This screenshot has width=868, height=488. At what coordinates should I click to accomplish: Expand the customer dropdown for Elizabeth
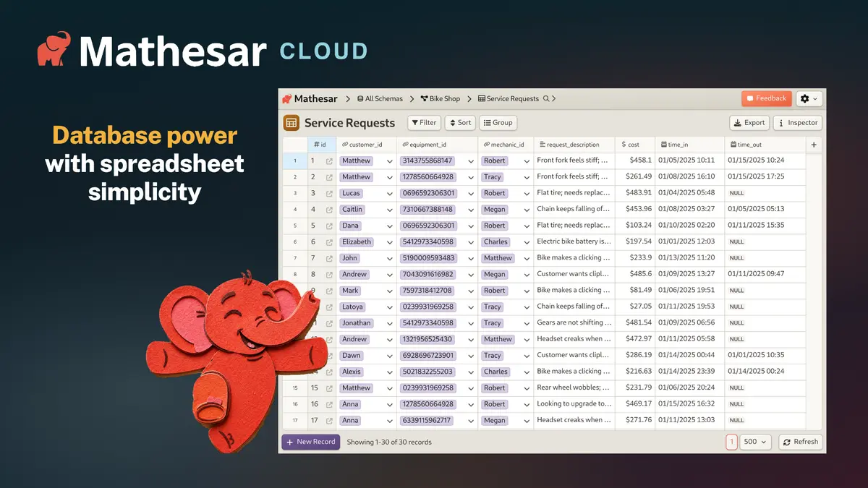tap(390, 242)
